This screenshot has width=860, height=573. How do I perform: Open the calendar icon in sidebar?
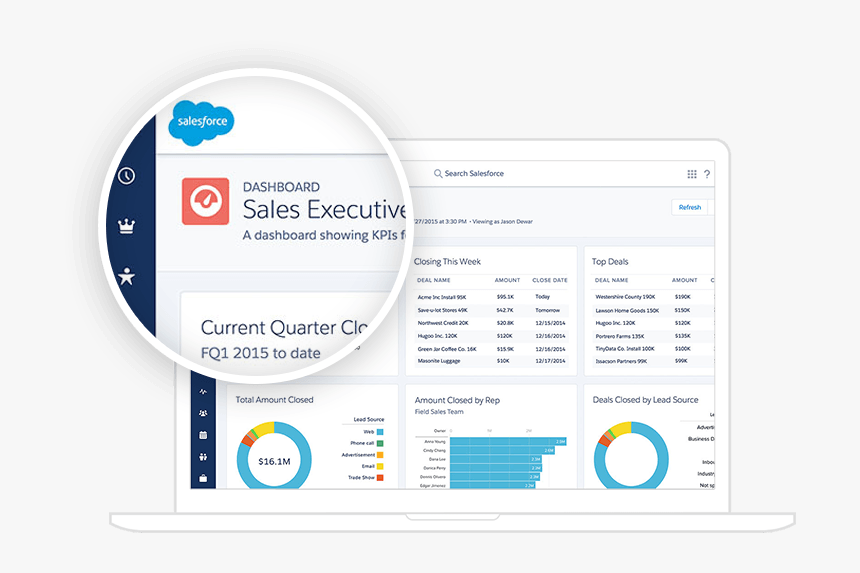click(203, 435)
